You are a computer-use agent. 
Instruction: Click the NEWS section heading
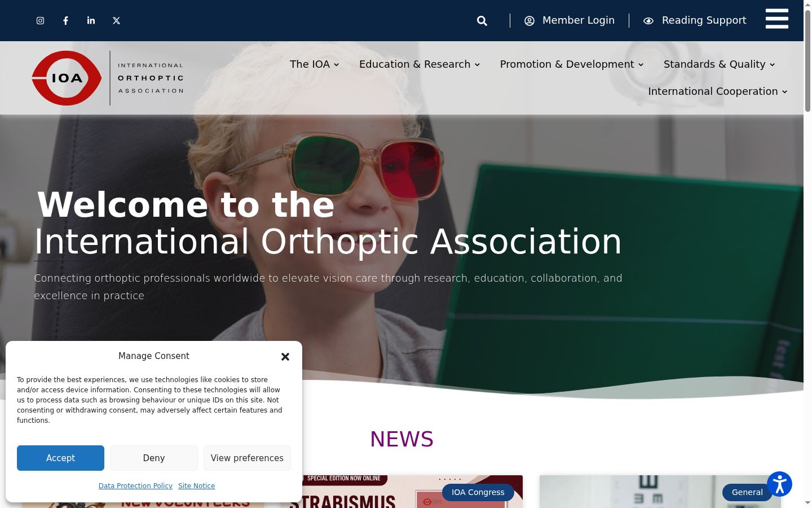(x=401, y=439)
